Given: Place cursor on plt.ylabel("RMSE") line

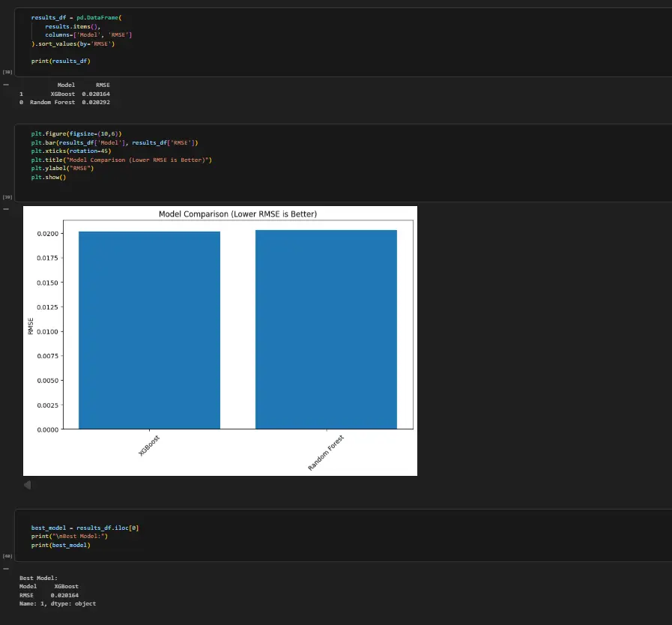Looking at the screenshot, I should (x=62, y=168).
